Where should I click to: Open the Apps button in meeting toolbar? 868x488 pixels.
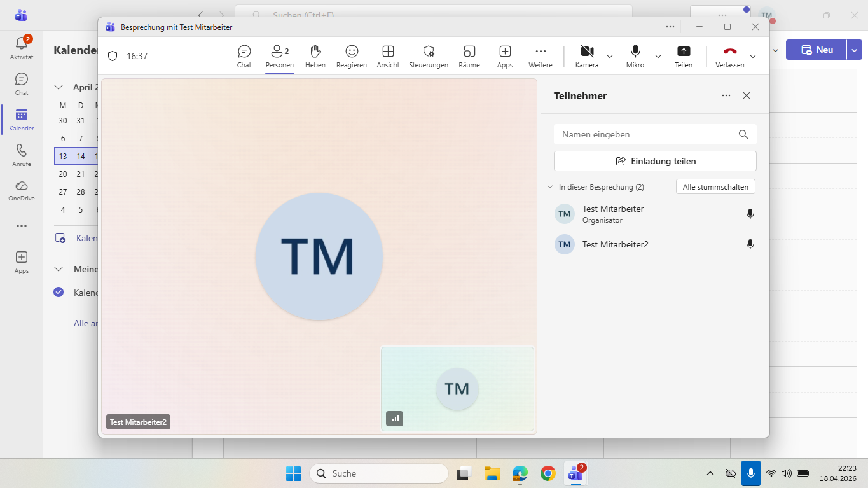pyautogui.click(x=505, y=56)
